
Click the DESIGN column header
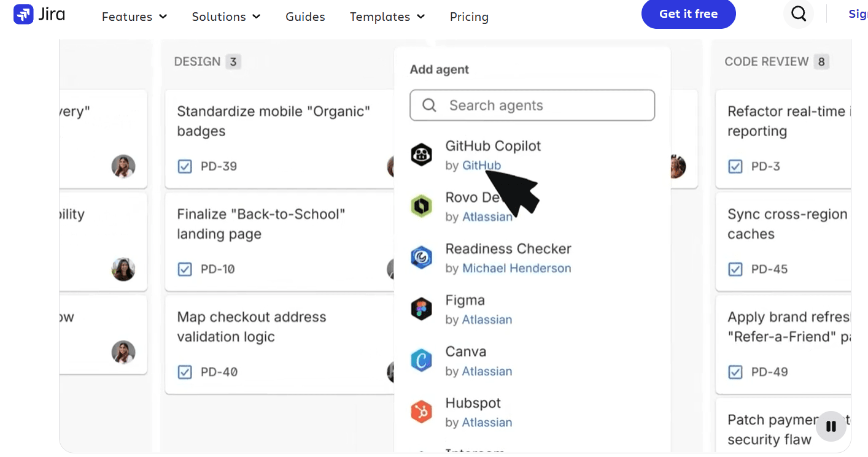pos(197,61)
